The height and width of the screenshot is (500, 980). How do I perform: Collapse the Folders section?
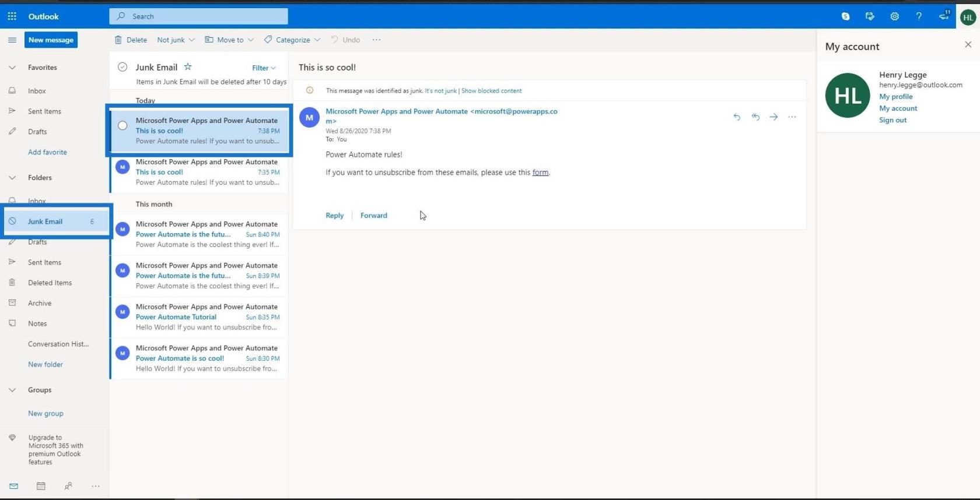coord(12,178)
